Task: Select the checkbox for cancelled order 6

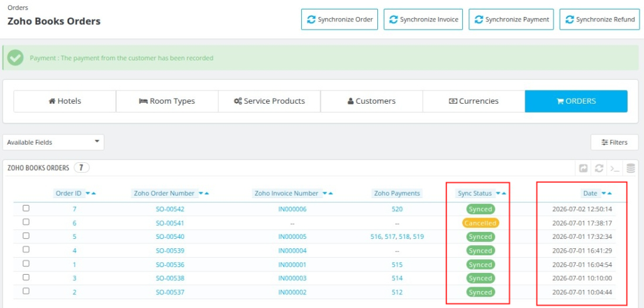Action: pos(26,222)
